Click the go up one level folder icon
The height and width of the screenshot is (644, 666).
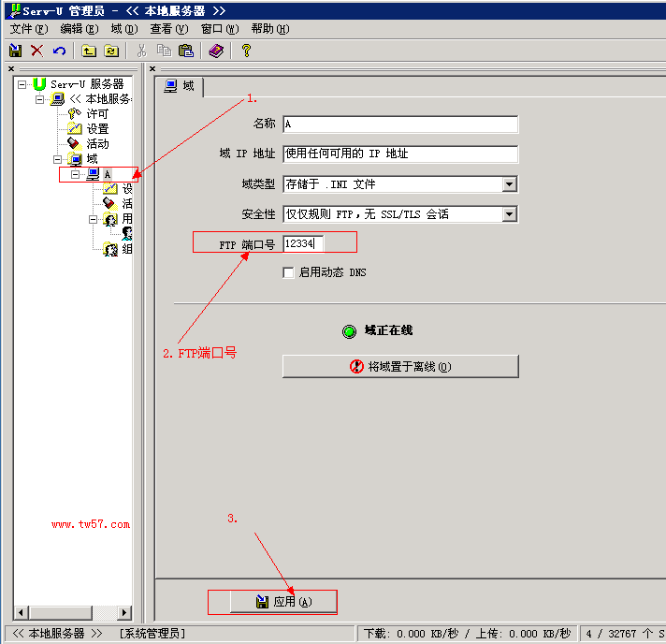tap(90, 51)
